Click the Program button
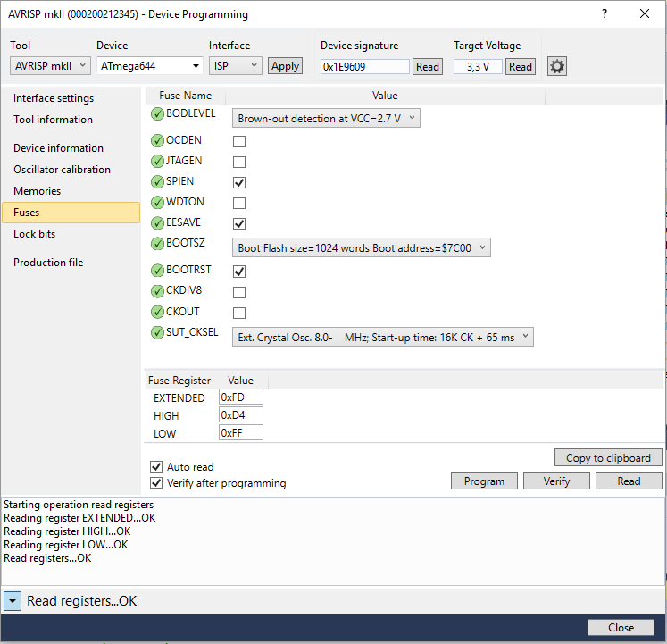 coord(484,481)
